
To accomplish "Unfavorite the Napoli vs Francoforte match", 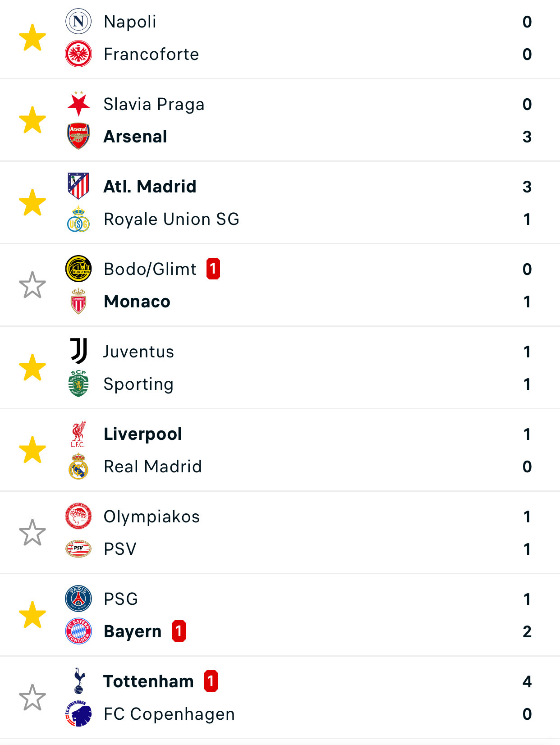I will [32, 38].
